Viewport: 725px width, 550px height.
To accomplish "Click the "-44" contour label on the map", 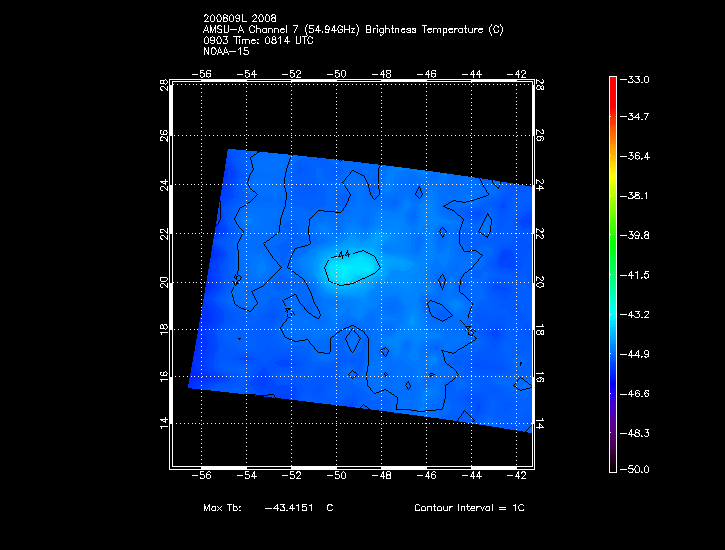I will tap(343, 256).
